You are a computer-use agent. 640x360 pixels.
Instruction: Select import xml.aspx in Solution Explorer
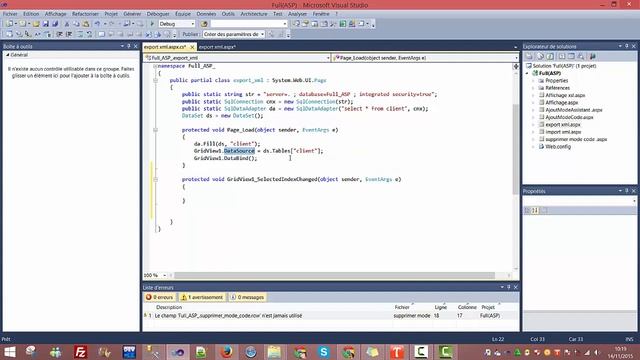[x=563, y=132]
